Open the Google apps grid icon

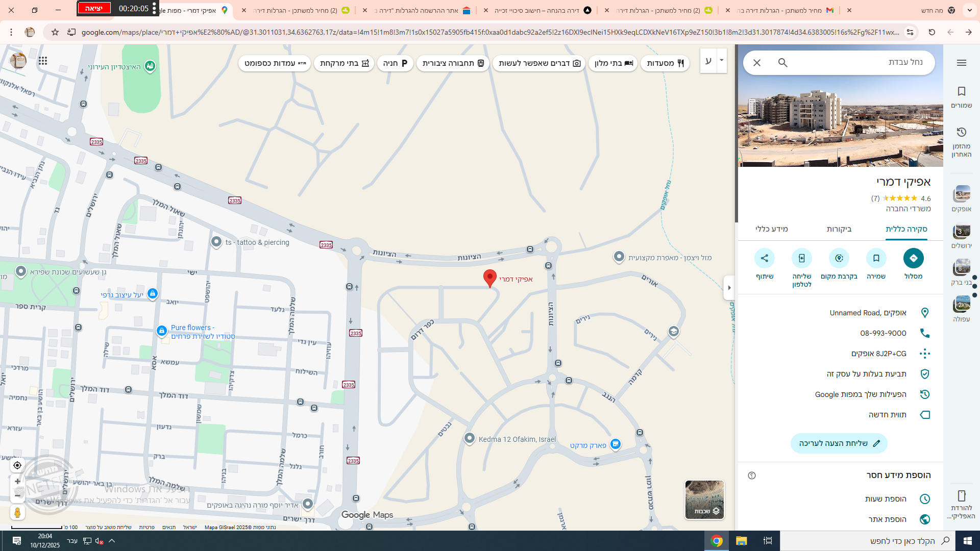(x=43, y=61)
